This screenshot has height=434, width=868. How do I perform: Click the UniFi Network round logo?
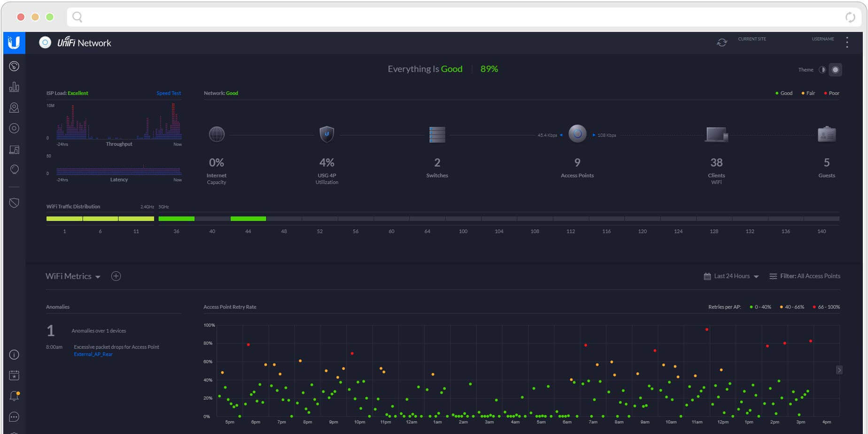tap(45, 43)
